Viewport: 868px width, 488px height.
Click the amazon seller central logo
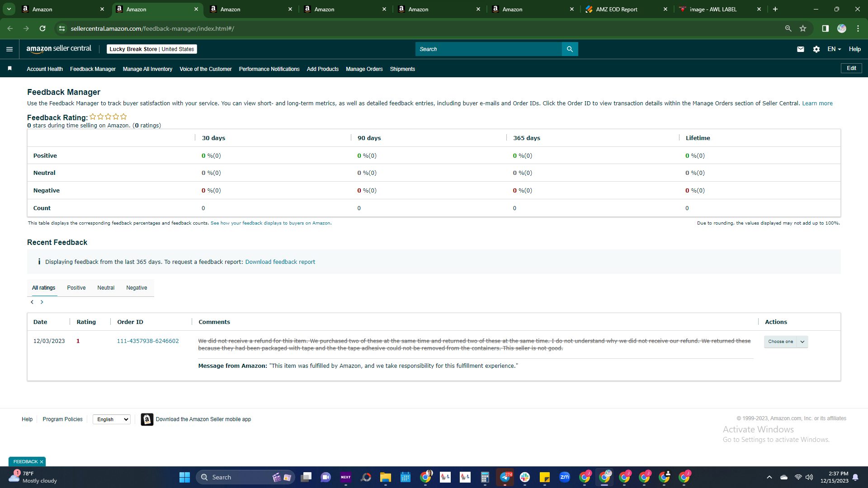[59, 49]
